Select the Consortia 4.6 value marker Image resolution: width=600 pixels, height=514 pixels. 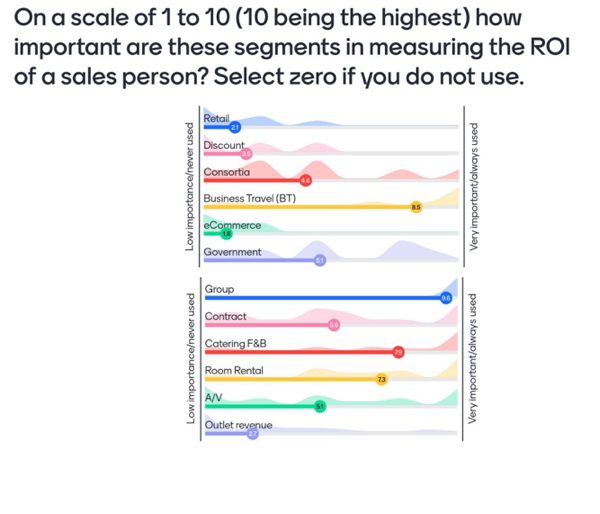[305, 180]
